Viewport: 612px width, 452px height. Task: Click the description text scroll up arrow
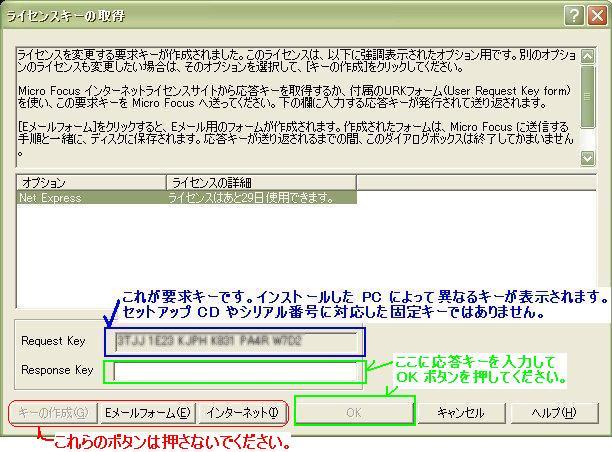[x=587, y=56]
